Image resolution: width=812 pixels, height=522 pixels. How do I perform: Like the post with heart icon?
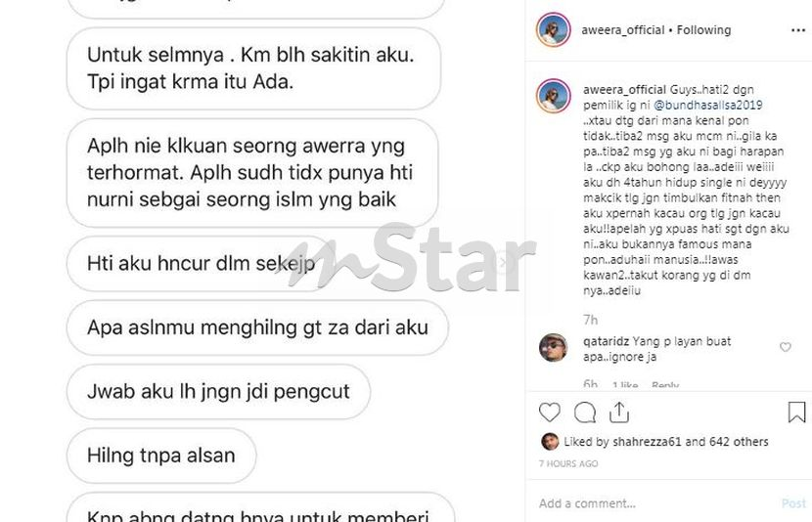[x=549, y=413]
